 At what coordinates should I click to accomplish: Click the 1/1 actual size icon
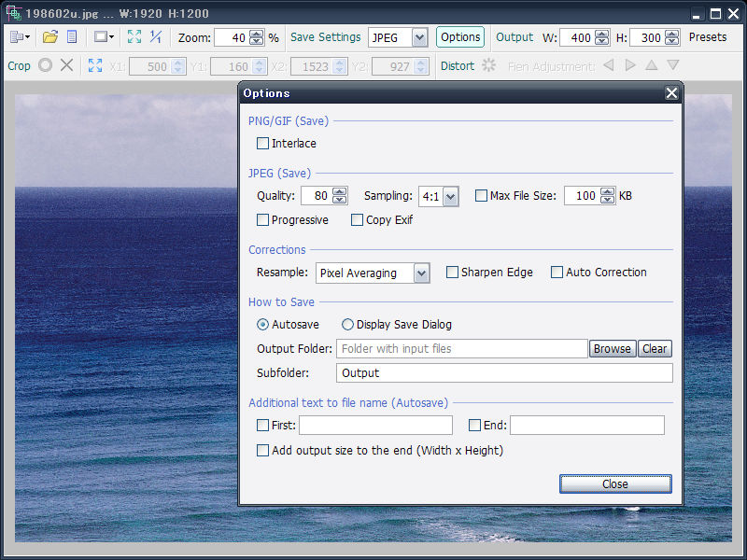pyautogui.click(x=156, y=37)
